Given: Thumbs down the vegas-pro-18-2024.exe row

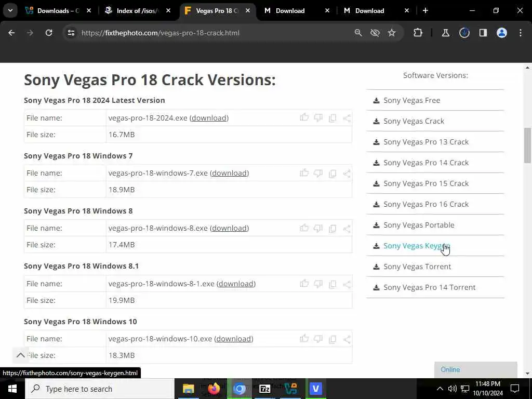Looking at the screenshot, I should 318,118.
